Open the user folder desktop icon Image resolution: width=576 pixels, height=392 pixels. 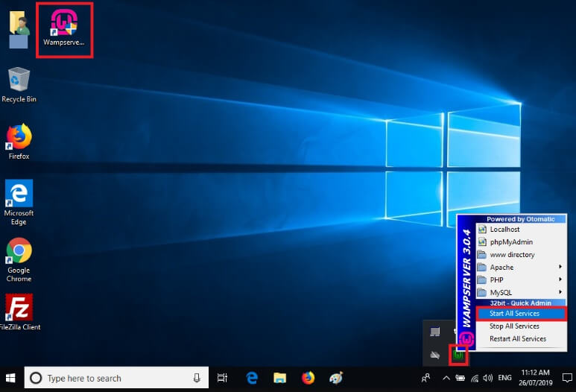pos(19,29)
